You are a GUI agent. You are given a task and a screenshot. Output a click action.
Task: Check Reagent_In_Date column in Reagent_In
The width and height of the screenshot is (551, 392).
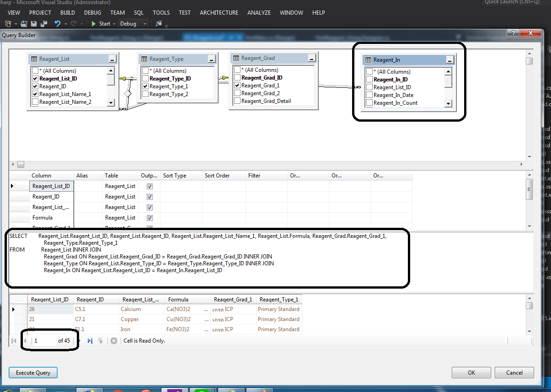(369, 95)
